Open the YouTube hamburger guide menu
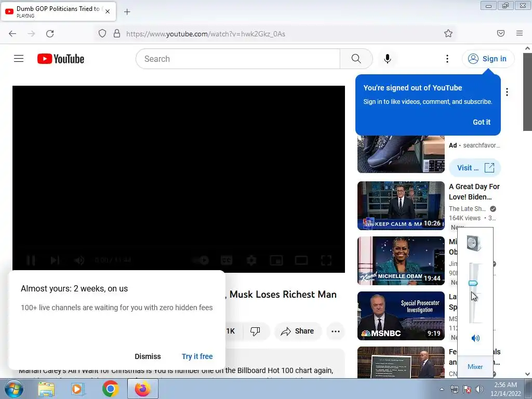The height and width of the screenshot is (399, 532). (19, 59)
